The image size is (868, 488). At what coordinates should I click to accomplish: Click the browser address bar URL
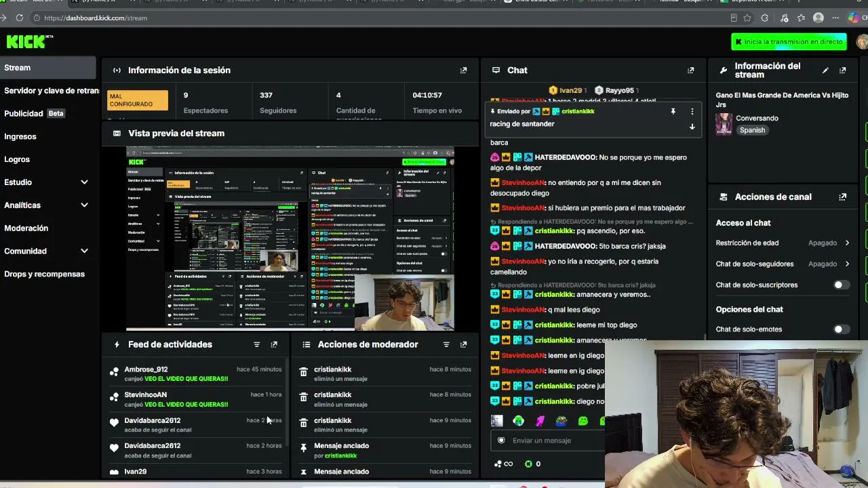click(96, 18)
